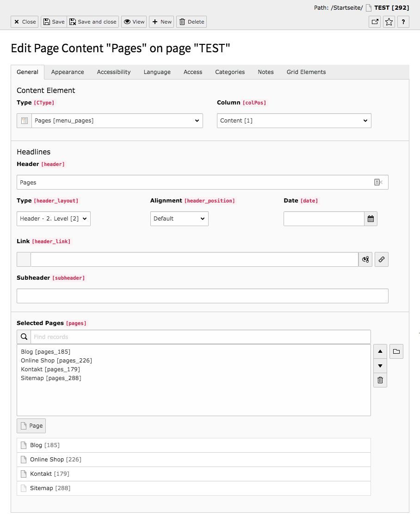Open link wizard chain icon
The image size is (420, 516).
click(382, 259)
